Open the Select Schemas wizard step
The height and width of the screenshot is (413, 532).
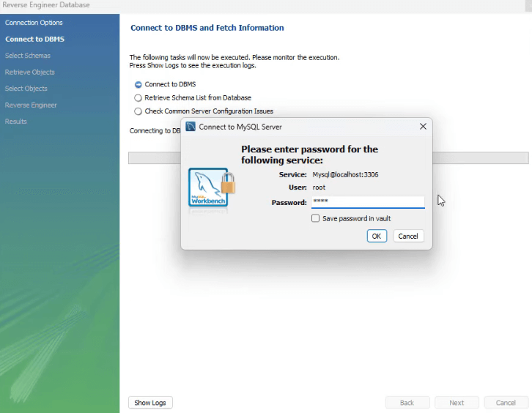point(28,56)
